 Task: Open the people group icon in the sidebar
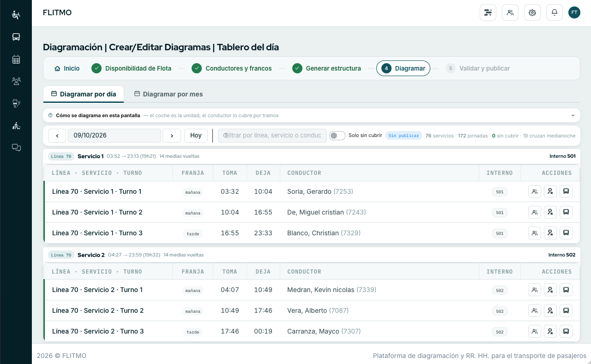click(x=16, y=81)
